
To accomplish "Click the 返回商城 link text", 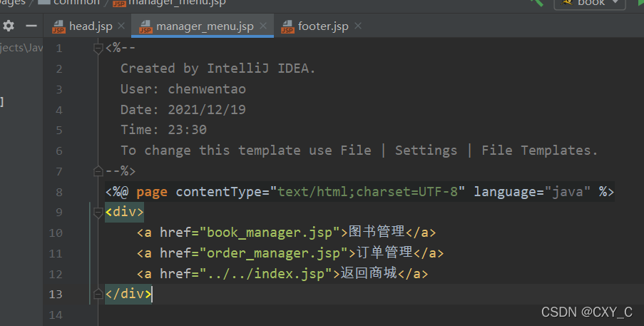I will click(x=369, y=272).
